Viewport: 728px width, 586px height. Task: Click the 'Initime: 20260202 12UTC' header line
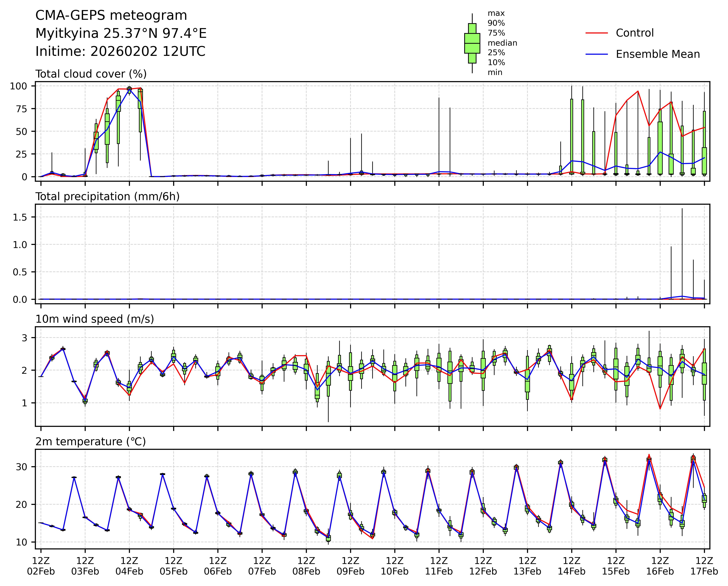point(120,52)
